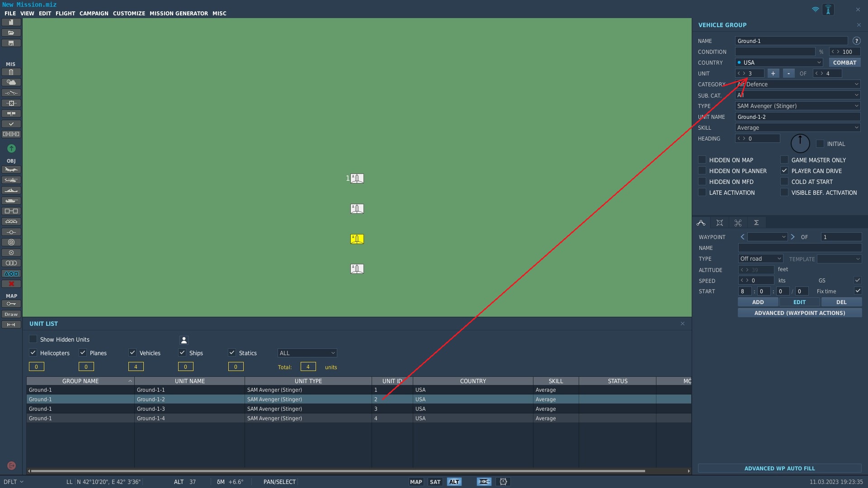This screenshot has width=868, height=488.
Task: Open the summary sigma tab icon
Action: click(x=756, y=223)
